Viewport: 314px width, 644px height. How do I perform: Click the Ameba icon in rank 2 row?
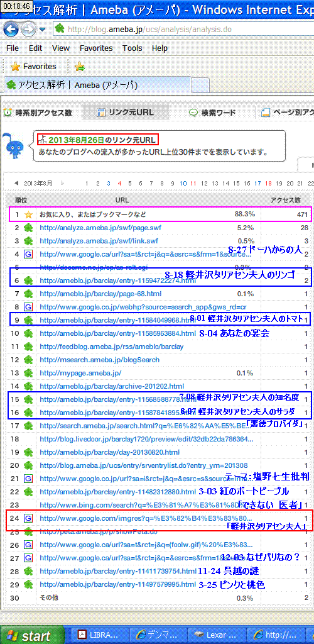coord(28,228)
